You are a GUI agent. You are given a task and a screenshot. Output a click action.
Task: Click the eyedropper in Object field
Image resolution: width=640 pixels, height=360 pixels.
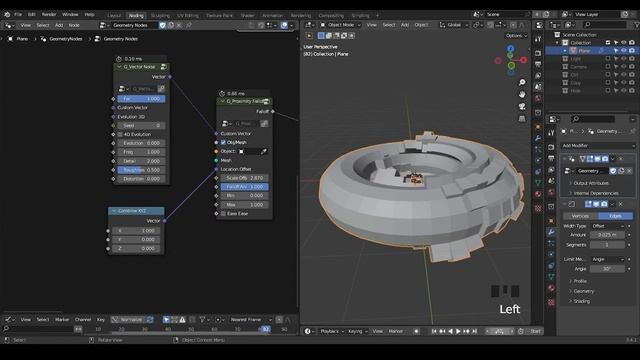(x=264, y=151)
